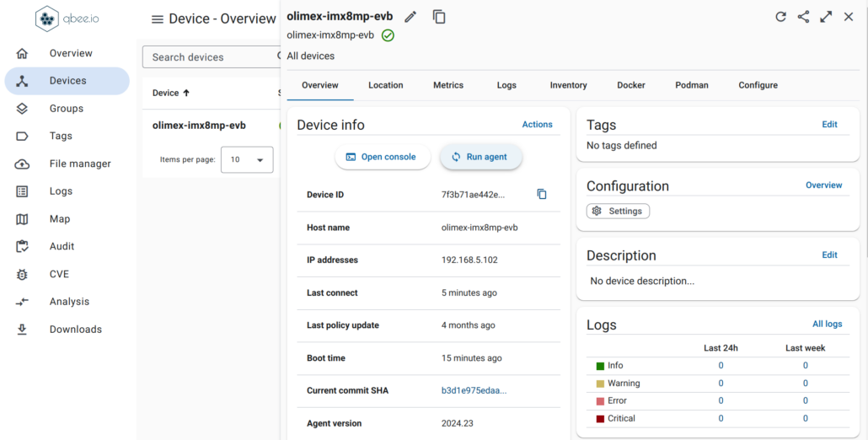Click the Logs list icon in sidebar

(x=22, y=191)
